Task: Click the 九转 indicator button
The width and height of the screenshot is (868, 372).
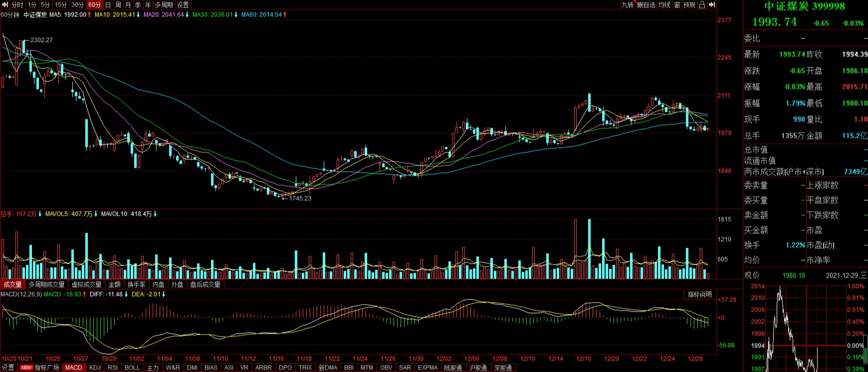Action: coord(628,4)
